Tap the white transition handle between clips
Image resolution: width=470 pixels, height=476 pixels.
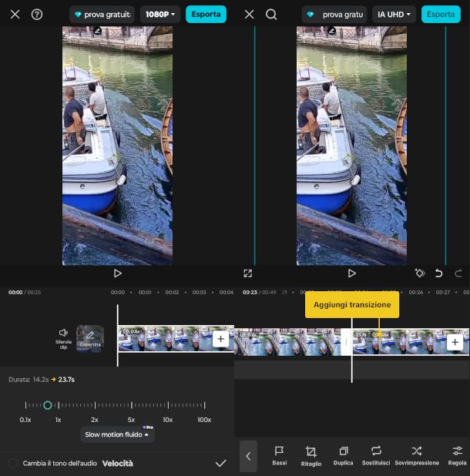pyautogui.click(x=346, y=342)
